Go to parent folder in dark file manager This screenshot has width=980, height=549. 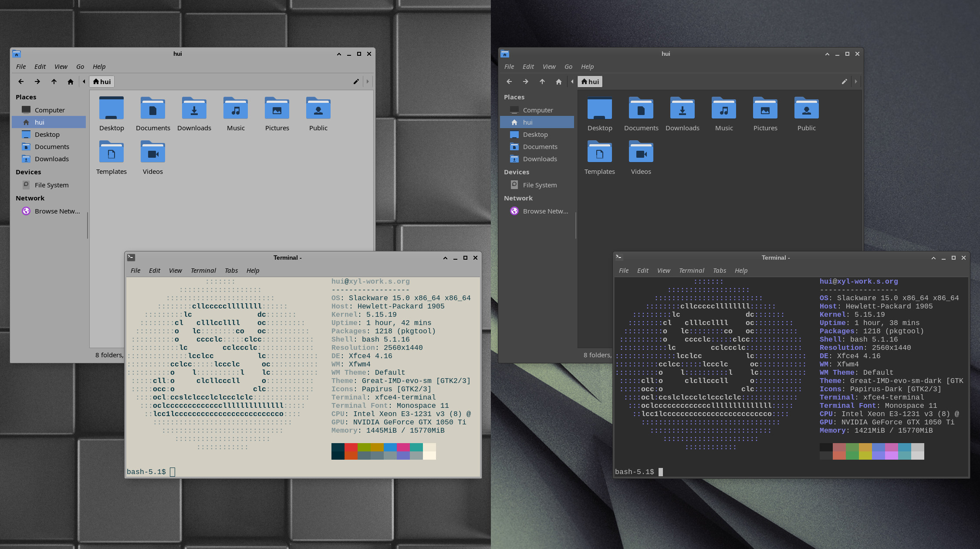click(542, 81)
